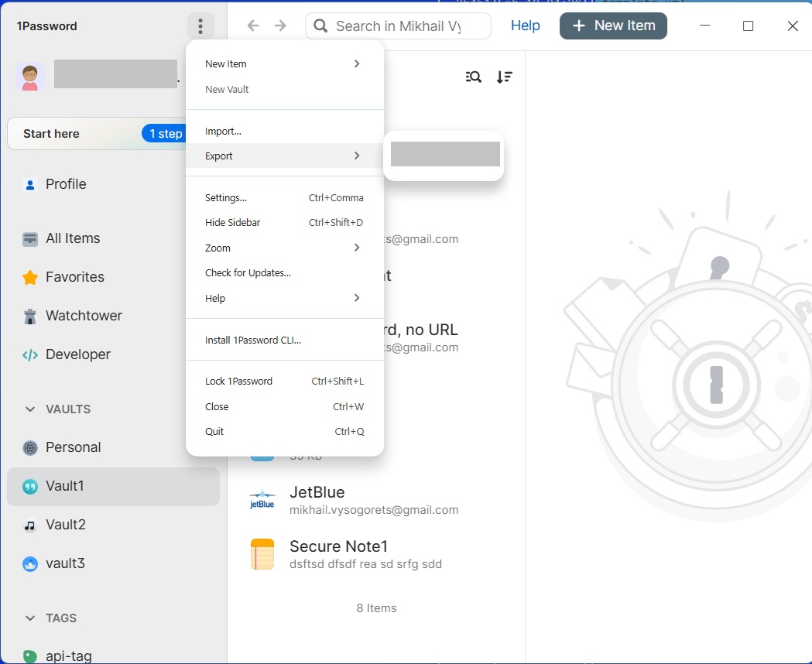Open the item list filter icon
Image resolution: width=812 pixels, height=664 pixels.
pos(473,77)
